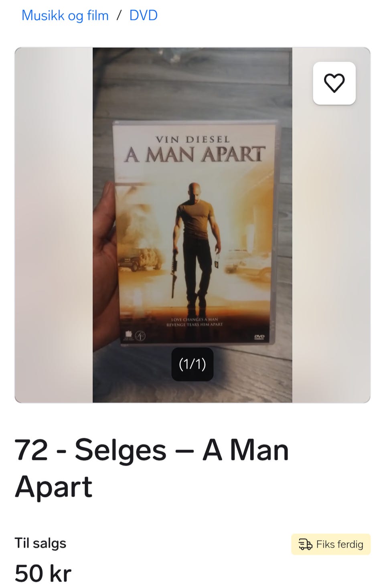Click A MAN APART title on cover
This screenshot has width=385, height=588.
[x=195, y=154]
